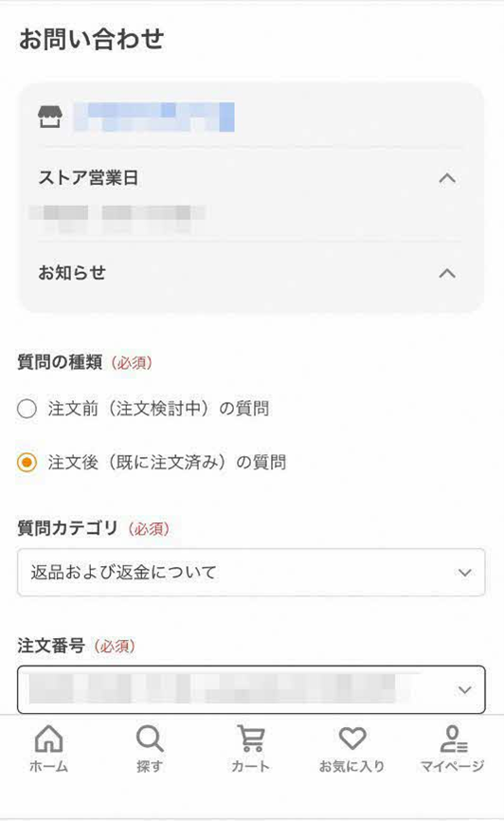Open the 質問カテゴリ dropdown showing 返品および返金について

pyautogui.click(x=251, y=573)
